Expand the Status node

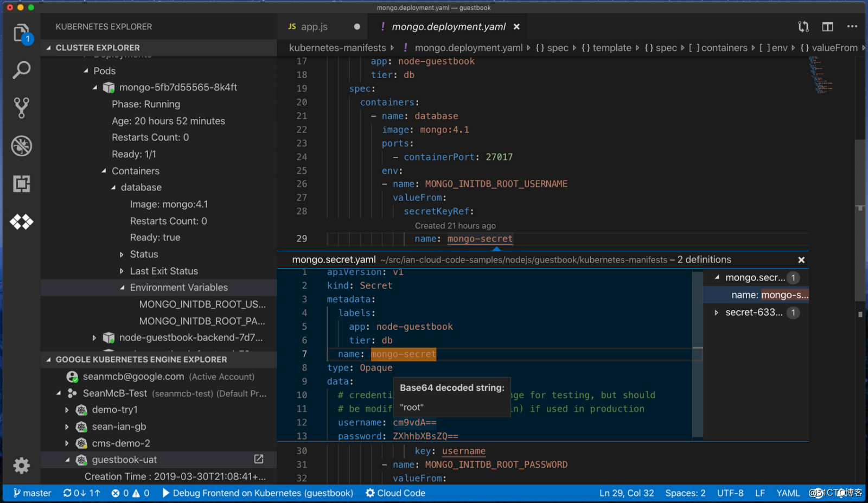click(x=122, y=254)
